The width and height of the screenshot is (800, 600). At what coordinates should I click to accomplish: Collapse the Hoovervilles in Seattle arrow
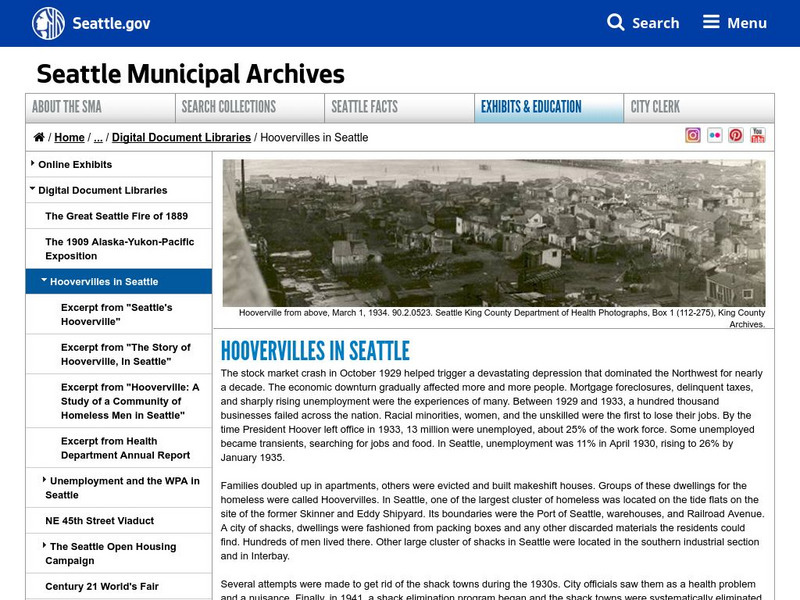[x=44, y=280]
